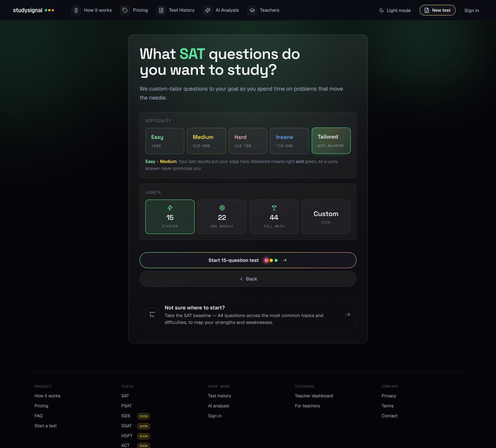The height and width of the screenshot is (448, 496).
Task: Click the baseline chart icon
Action: [x=152, y=315]
